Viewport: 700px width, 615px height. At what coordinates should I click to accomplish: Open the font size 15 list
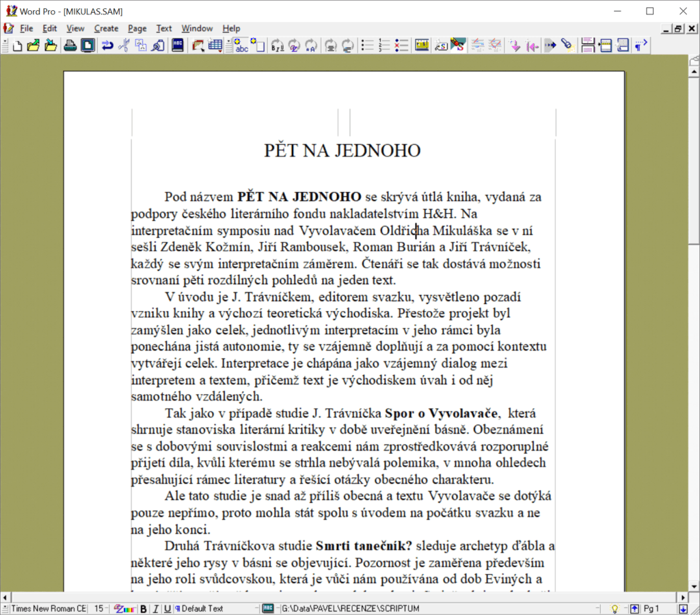coord(100,609)
